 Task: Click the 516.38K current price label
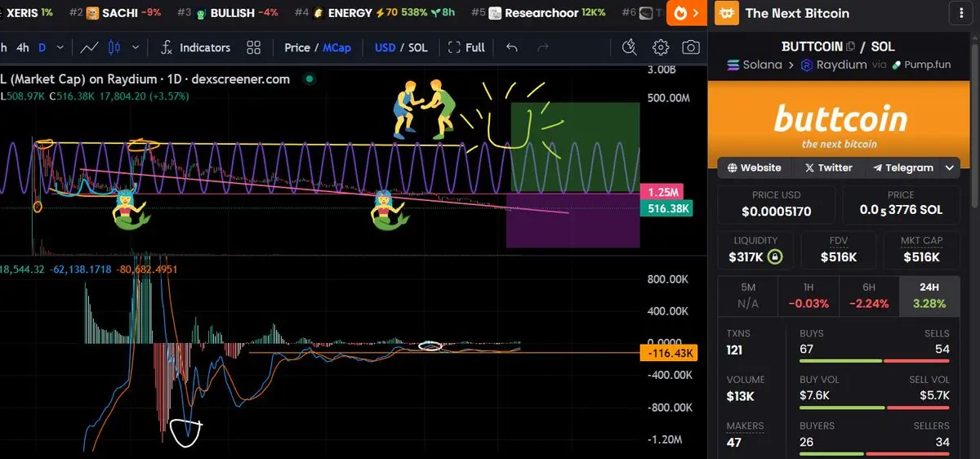point(668,209)
